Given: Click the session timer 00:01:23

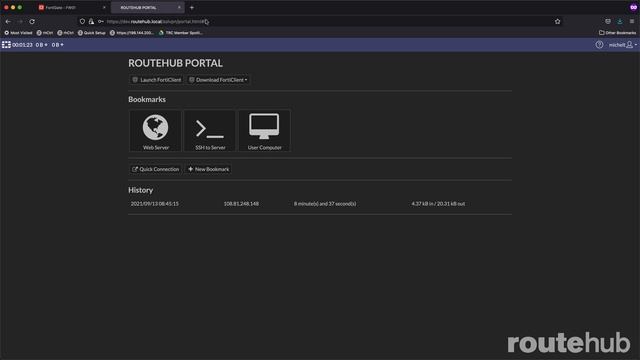Looking at the screenshot, I should coord(22,45).
